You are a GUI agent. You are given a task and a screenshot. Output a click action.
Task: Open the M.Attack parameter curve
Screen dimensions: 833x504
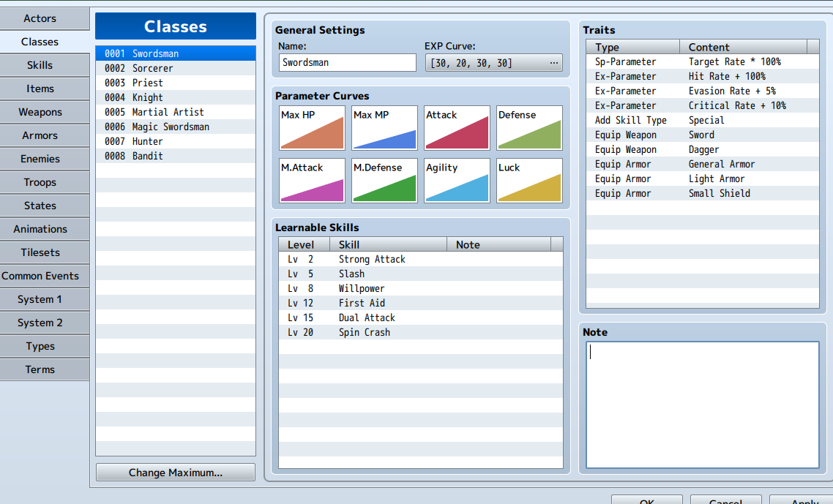tap(312, 181)
